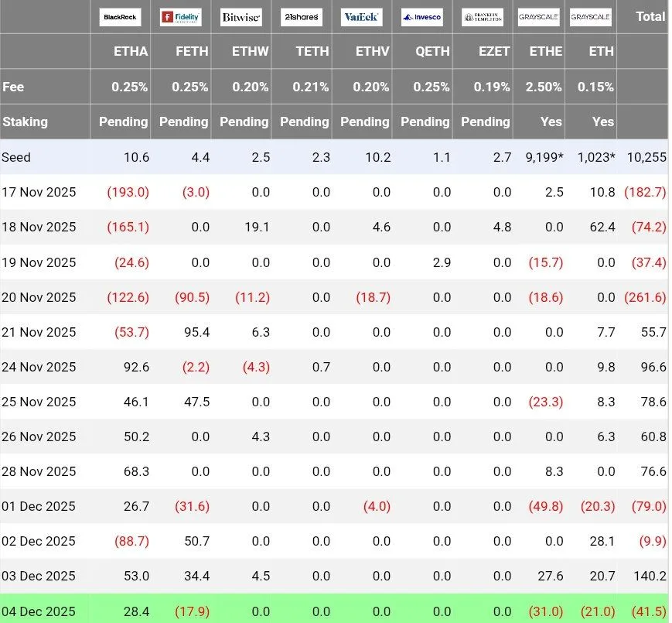
Task: Click the Seed row label
Action: tap(16, 157)
